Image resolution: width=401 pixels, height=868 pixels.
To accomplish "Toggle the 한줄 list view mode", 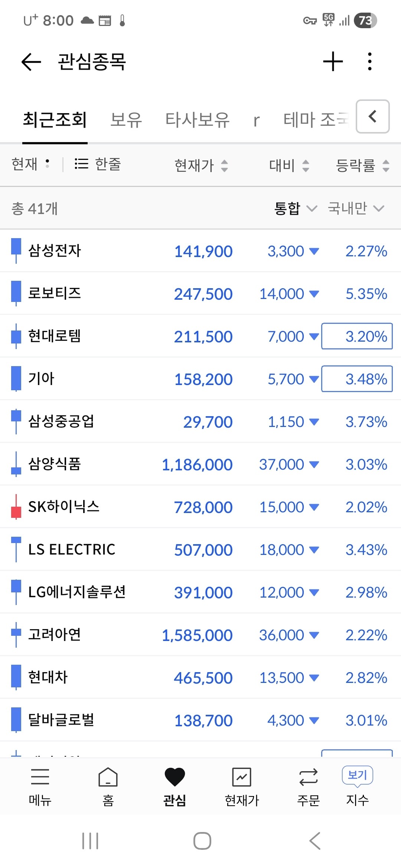I will pyautogui.click(x=98, y=164).
